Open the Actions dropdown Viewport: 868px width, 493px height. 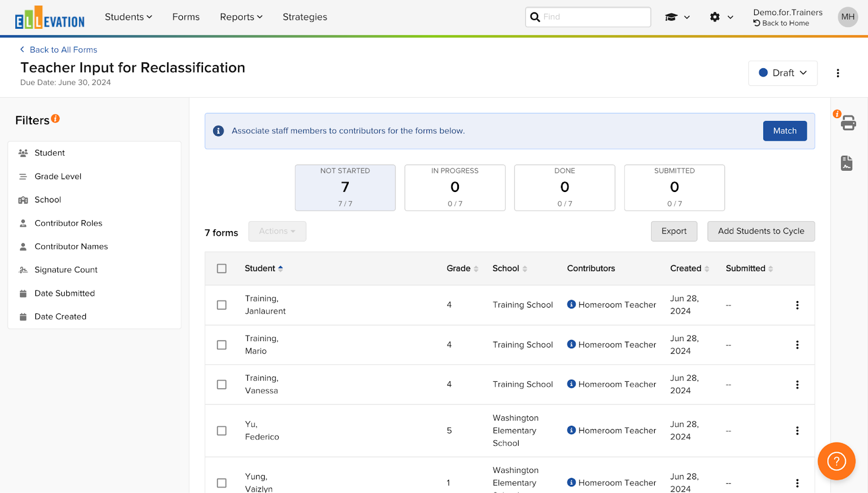click(x=277, y=232)
